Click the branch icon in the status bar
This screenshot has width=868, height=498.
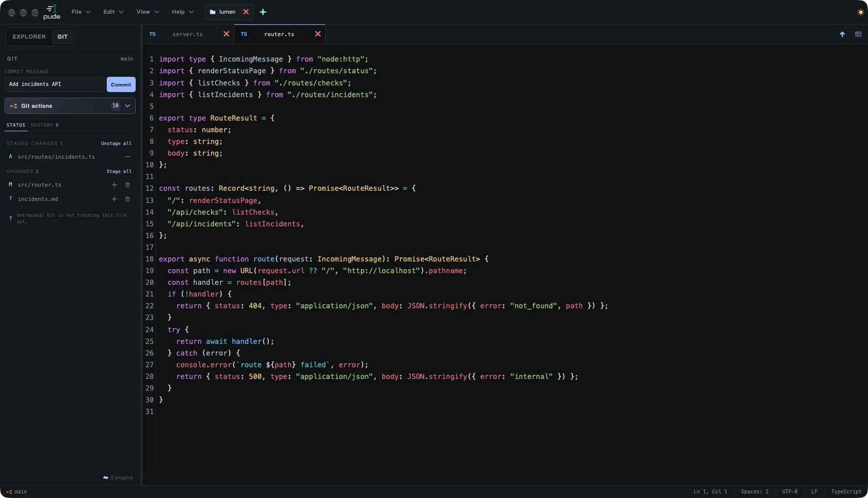point(9,492)
